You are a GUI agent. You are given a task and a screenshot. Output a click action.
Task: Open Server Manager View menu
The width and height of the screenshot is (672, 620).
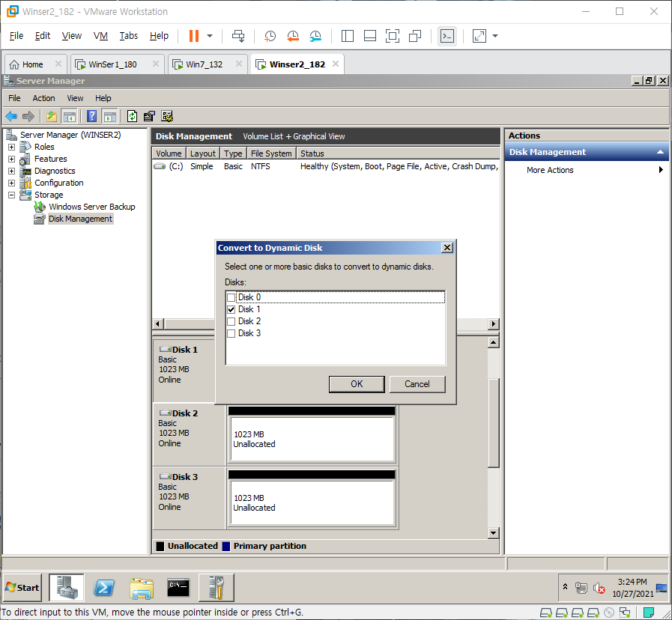click(x=75, y=98)
